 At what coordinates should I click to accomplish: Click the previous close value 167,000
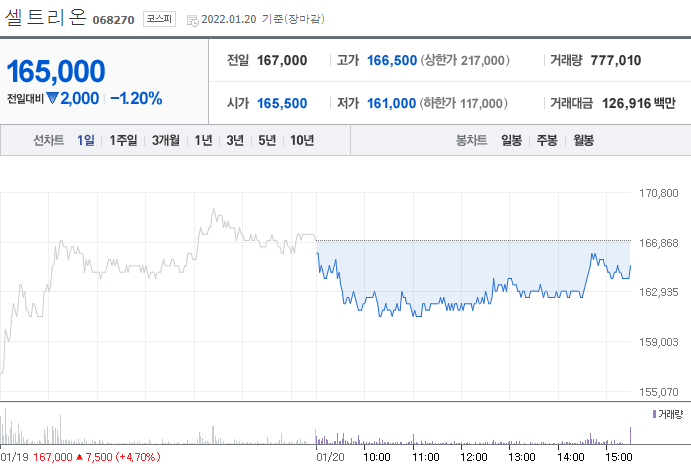[x=282, y=60]
